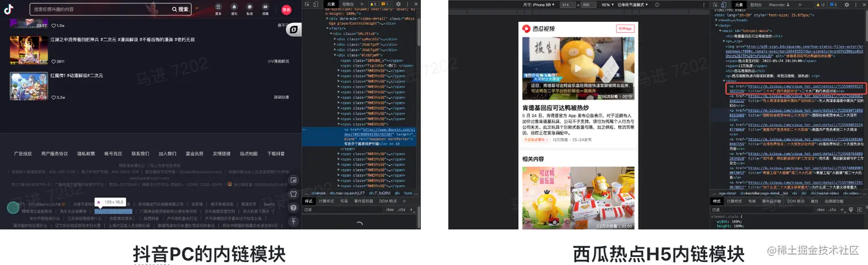Expand the head node in Xigua DevTools
868x265 pixels.
[717, 20]
